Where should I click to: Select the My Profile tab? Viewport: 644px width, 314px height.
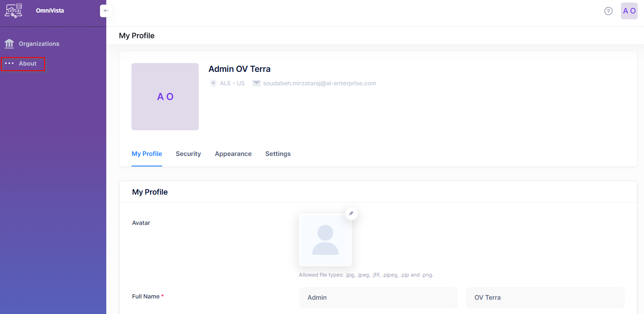(x=147, y=154)
